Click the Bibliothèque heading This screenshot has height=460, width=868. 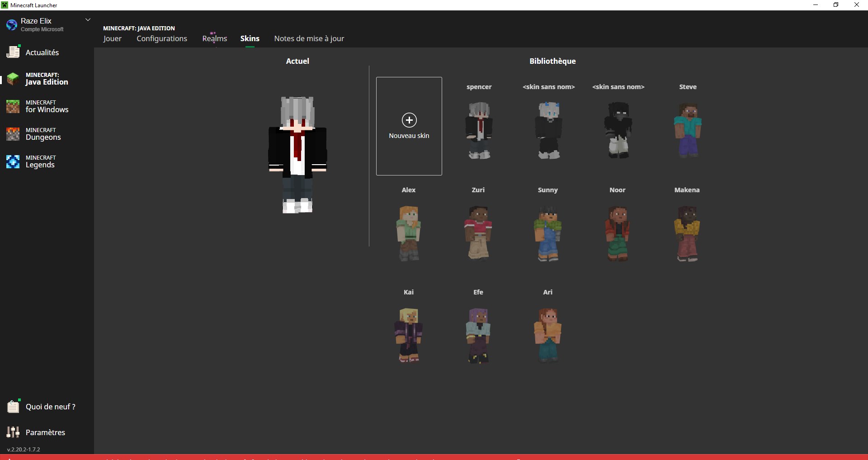click(x=552, y=61)
